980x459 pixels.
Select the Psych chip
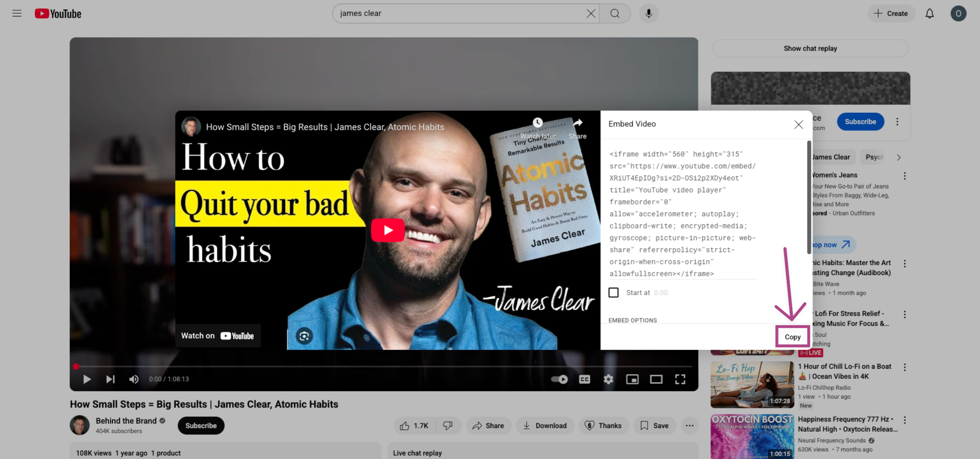874,157
